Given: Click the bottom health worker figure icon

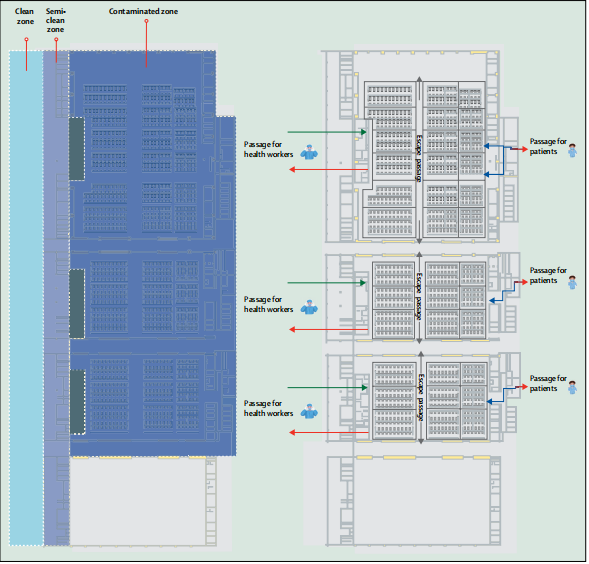Looking at the screenshot, I should click(x=310, y=411).
